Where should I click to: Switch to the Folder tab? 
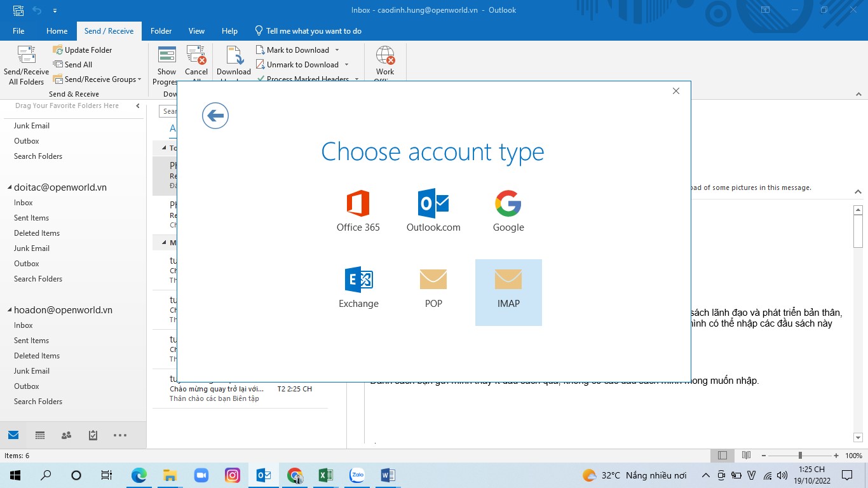[161, 30]
